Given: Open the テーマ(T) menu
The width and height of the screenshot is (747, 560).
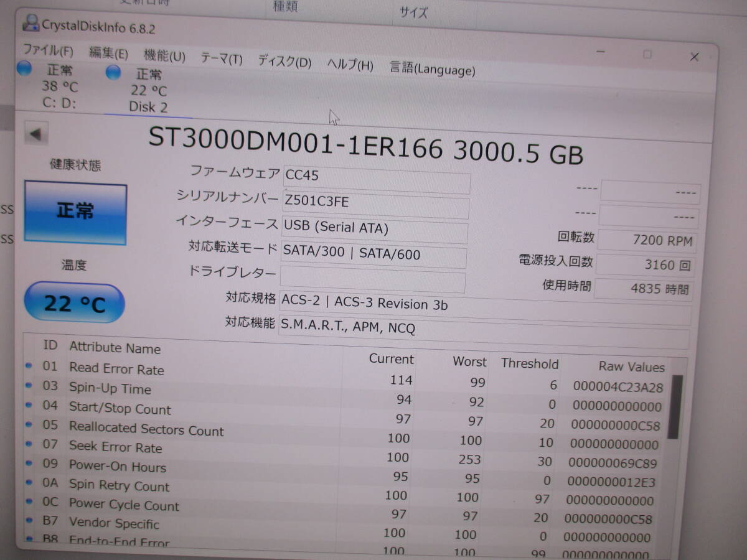Looking at the screenshot, I should click(x=221, y=59).
